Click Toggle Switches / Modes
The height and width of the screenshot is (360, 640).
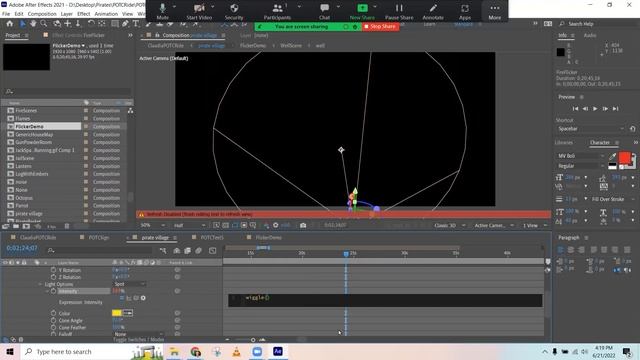point(139,340)
